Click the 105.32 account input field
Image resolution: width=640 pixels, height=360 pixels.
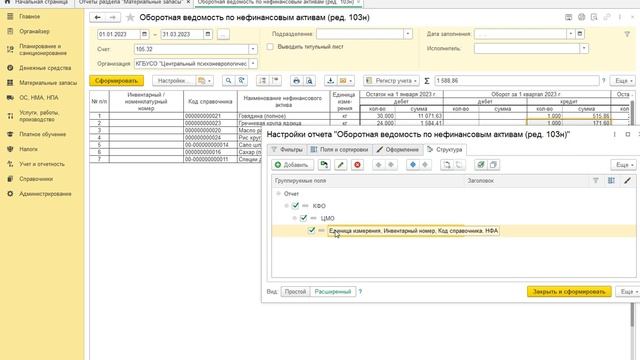[191, 49]
